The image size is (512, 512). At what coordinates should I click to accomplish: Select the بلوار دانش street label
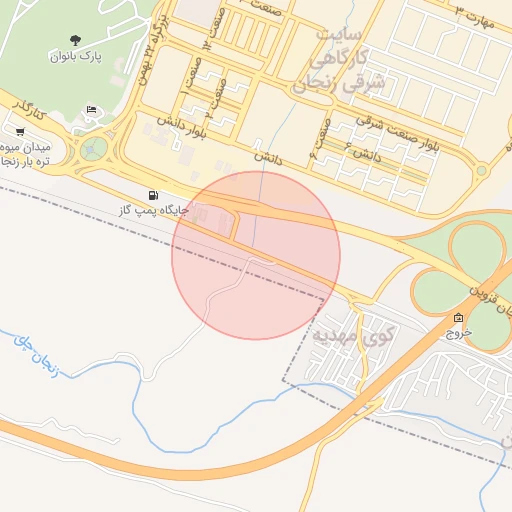click(x=182, y=127)
